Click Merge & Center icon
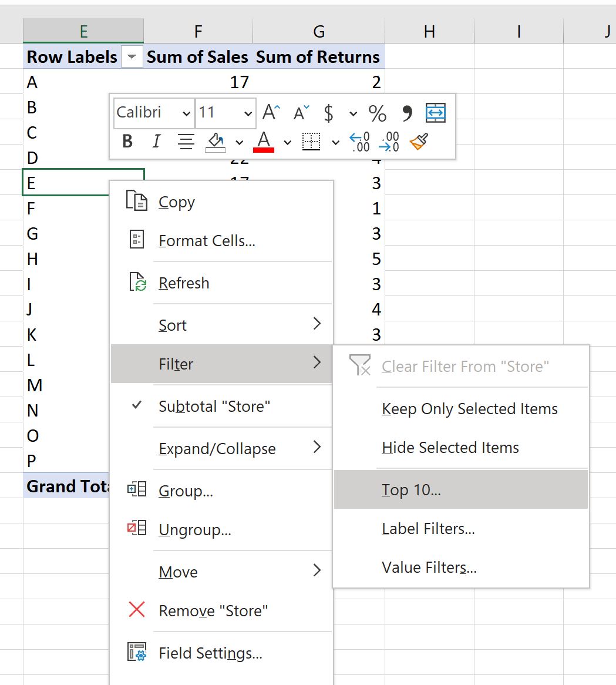616x685 pixels. 435,113
